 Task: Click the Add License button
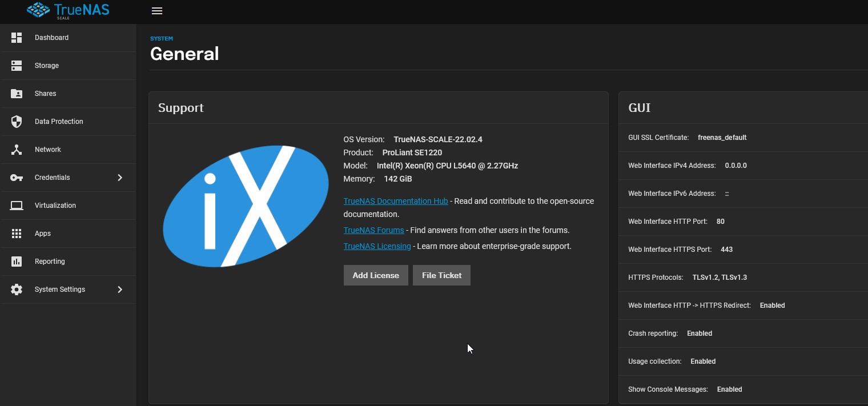376,275
